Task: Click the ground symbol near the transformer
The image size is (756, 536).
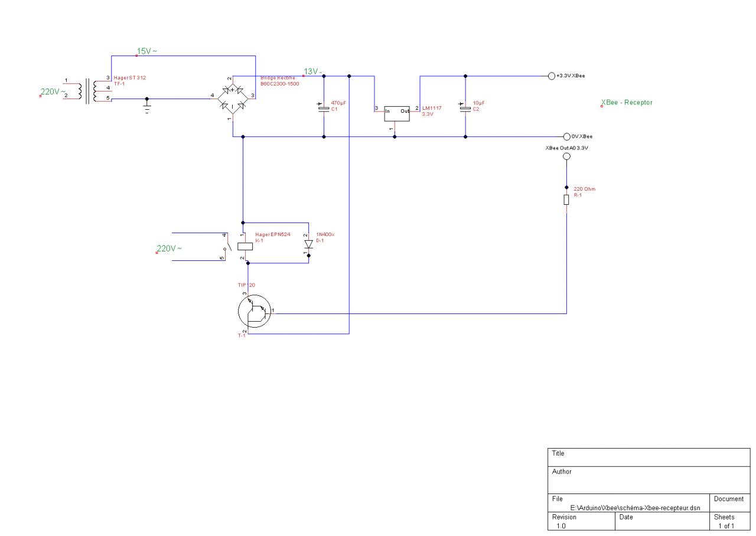Action: point(147,106)
